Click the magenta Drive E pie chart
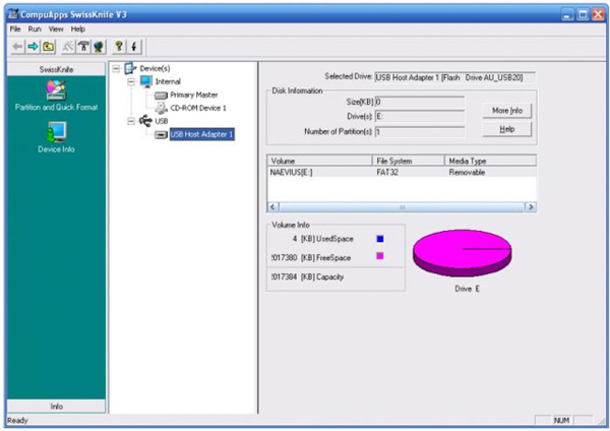The image size is (610, 431). (462, 253)
